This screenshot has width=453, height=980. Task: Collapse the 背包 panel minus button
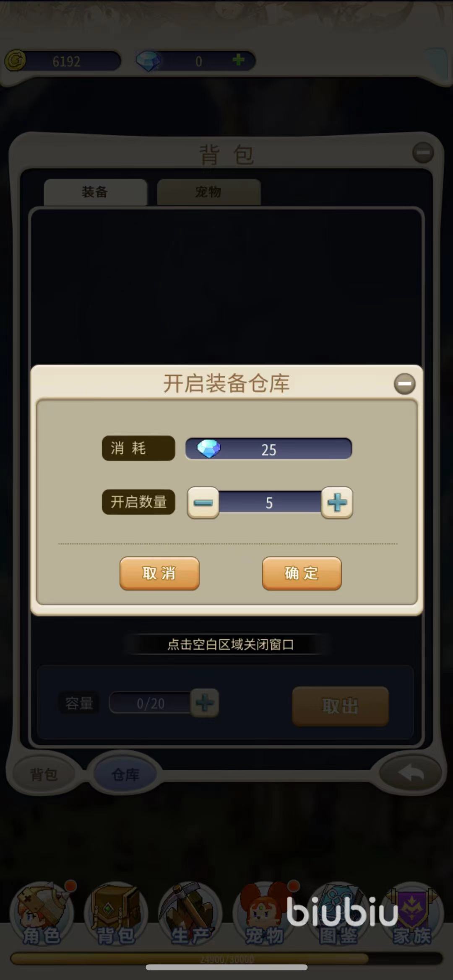coord(423,153)
